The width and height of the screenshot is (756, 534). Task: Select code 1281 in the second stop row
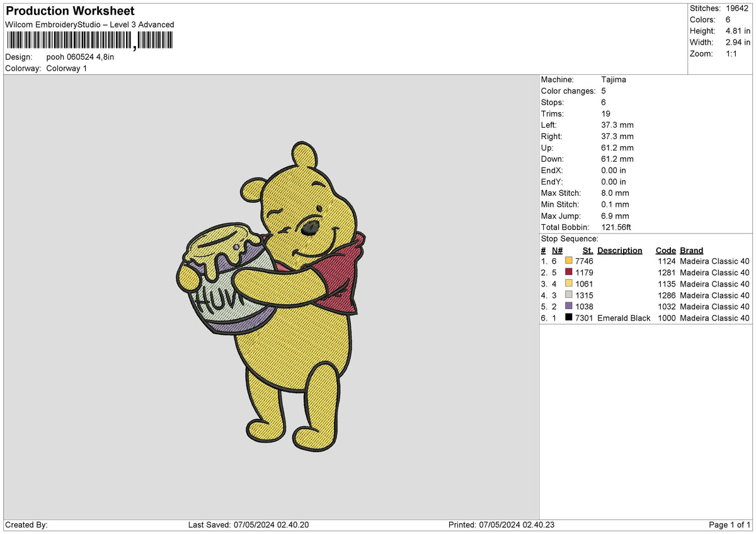click(x=667, y=273)
